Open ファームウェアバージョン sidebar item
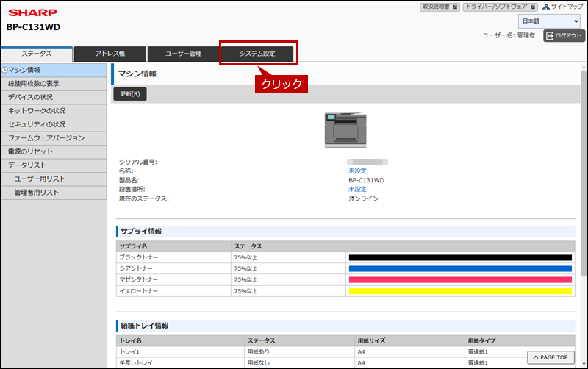Screen dimensions: 588x369 [46, 138]
